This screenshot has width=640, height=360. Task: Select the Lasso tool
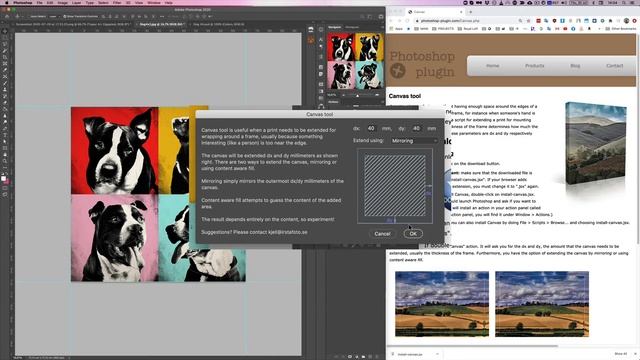point(5,44)
